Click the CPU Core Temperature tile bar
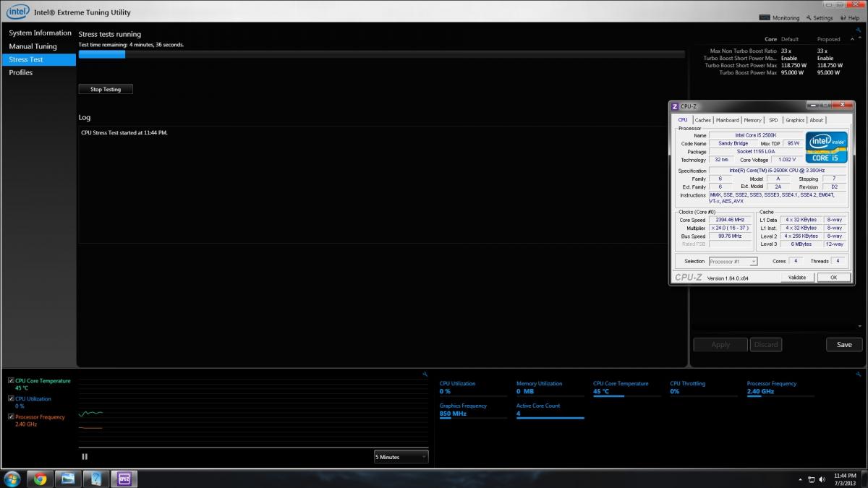Screen dimensions: 868x488 coord(626,396)
